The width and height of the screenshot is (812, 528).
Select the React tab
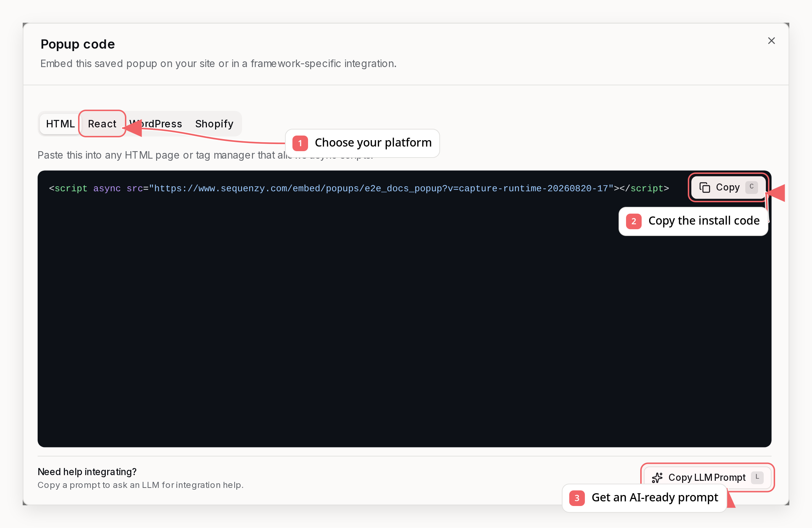coord(102,124)
